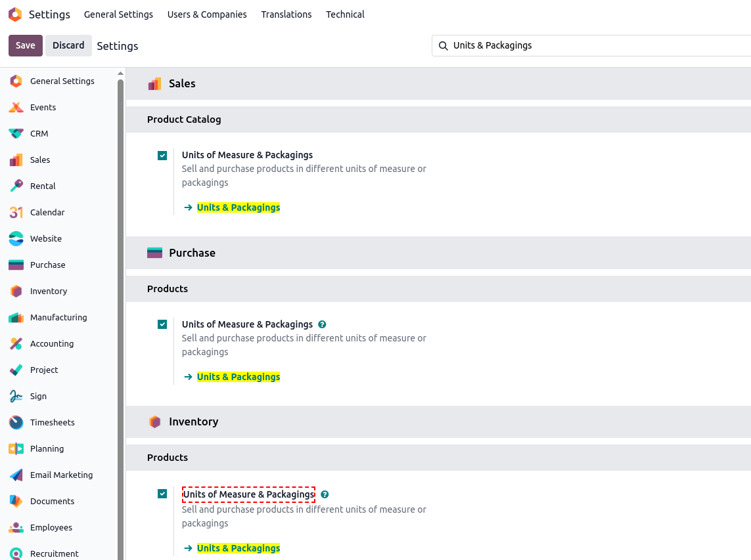This screenshot has width=751, height=560.
Task: Select the Accounting icon in sidebar
Action: point(16,343)
